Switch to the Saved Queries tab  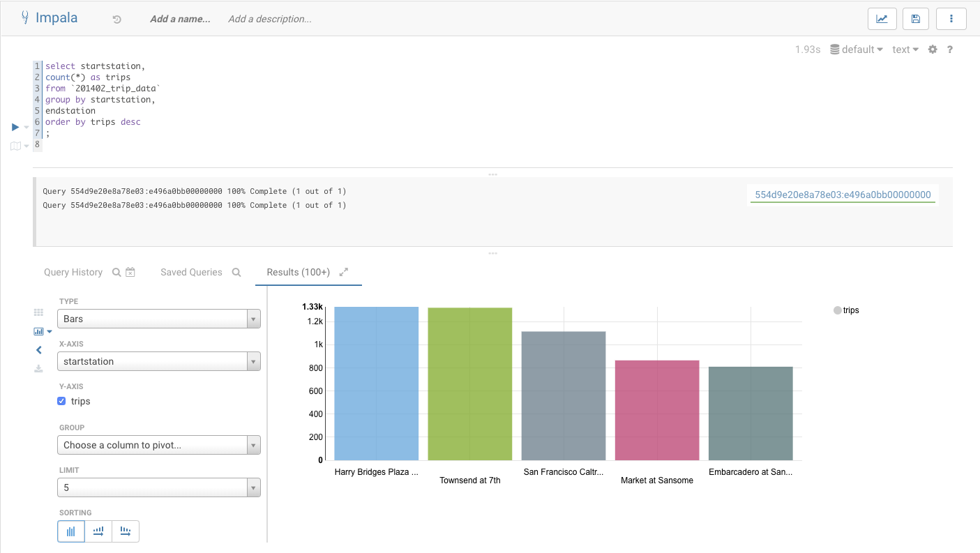(x=191, y=272)
